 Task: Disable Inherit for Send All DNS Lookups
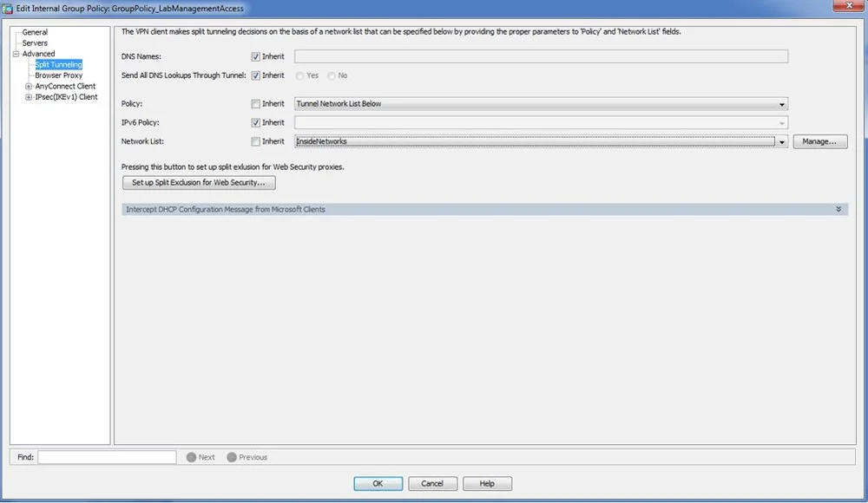254,75
